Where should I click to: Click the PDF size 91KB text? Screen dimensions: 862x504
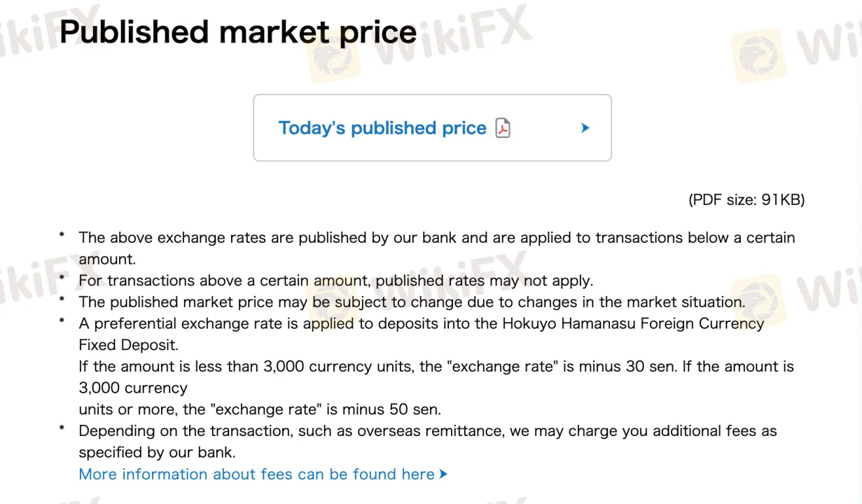click(x=746, y=199)
